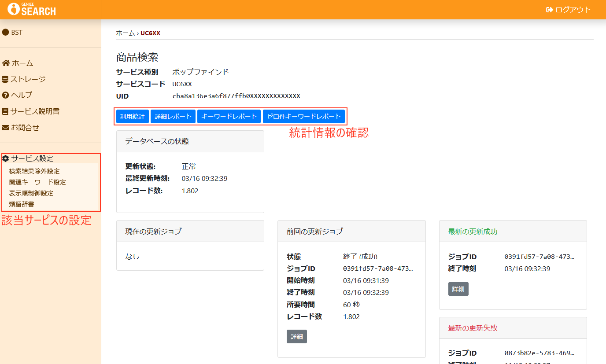Screen dimensions: 606x364
Task: Click the storage database icon
Action: [x=5, y=79]
